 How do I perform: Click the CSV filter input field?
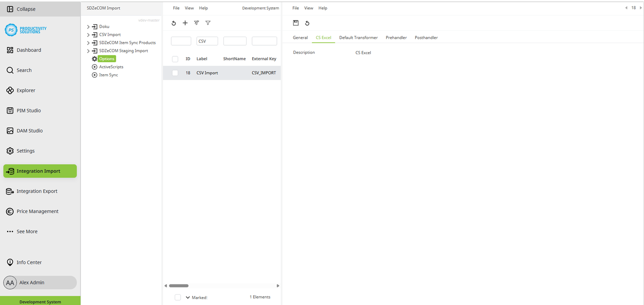click(207, 41)
